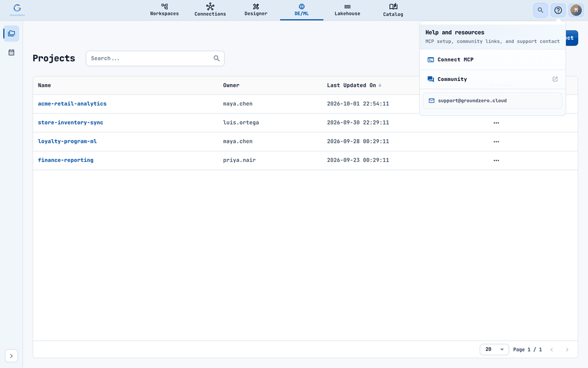Click the date 2026-10-01 22:54:11
The width and height of the screenshot is (588, 368).
tap(358, 104)
